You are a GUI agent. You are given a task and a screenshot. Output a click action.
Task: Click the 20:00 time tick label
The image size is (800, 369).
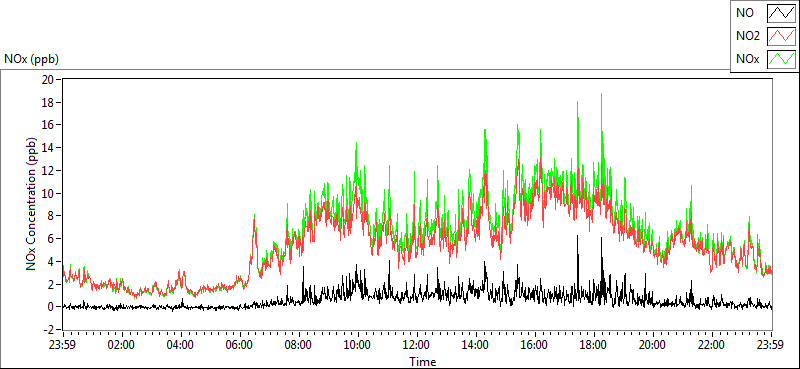click(x=653, y=344)
